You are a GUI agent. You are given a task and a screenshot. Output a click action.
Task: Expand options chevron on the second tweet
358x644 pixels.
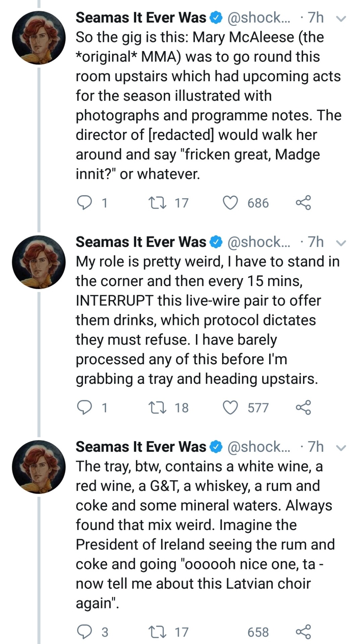(341, 243)
